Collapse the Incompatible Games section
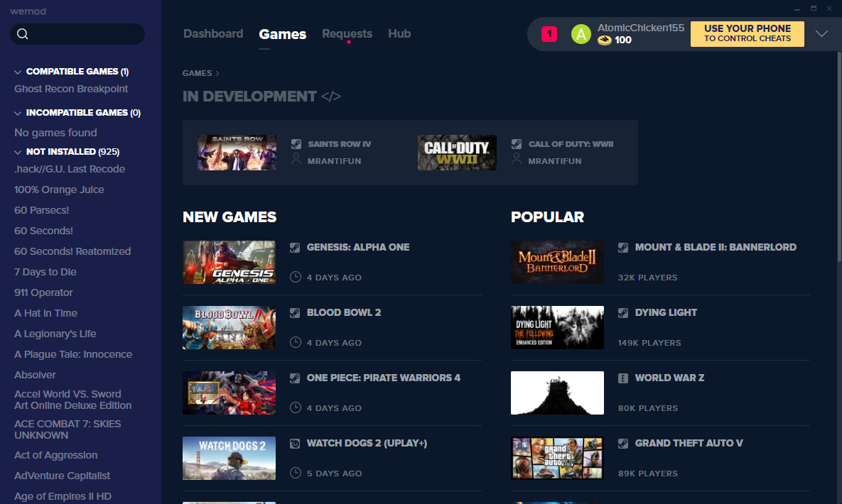The image size is (842, 504). pyautogui.click(x=18, y=114)
